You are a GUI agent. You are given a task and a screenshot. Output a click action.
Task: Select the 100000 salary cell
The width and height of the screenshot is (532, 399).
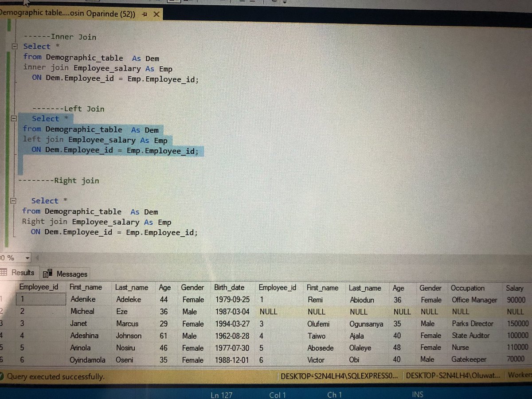[517, 336]
